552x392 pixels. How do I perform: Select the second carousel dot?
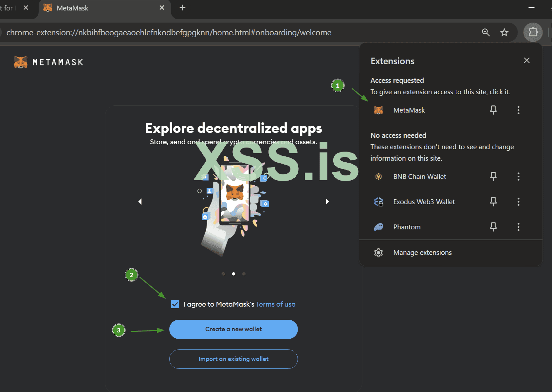tap(233, 274)
